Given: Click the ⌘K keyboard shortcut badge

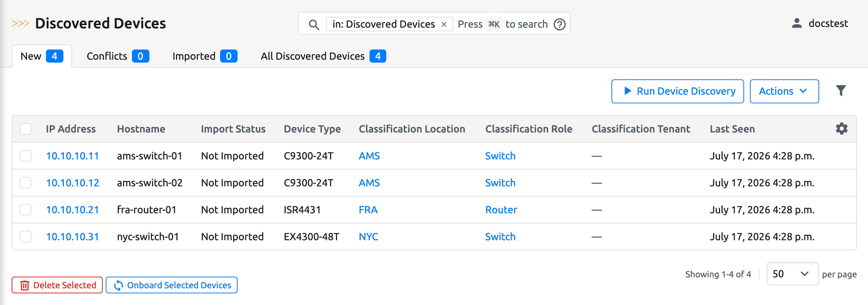Looking at the screenshot, I should 494,24.
